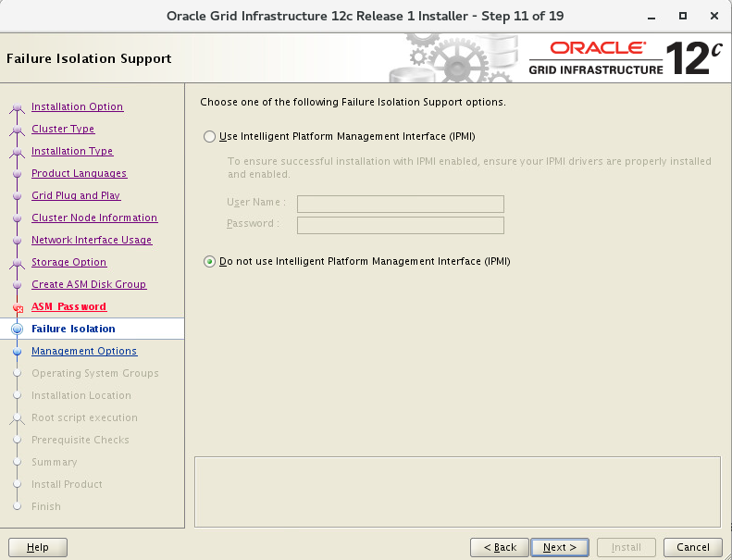The height and width of the screenshot is (560, 732).
Task: Return to ASM Password error step
Action: pyautogui.click(x=69, y=306)
